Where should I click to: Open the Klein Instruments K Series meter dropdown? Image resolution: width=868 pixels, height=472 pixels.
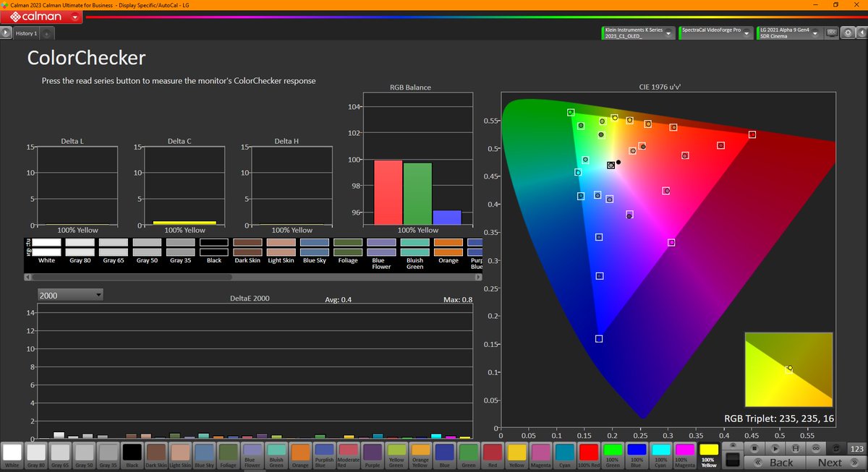click(x=638, y=33)
